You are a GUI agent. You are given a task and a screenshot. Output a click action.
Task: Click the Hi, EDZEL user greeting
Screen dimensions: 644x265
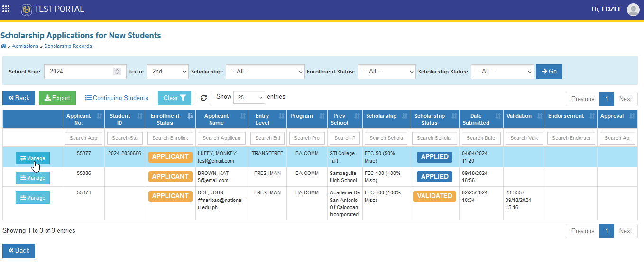coord(606,9)
